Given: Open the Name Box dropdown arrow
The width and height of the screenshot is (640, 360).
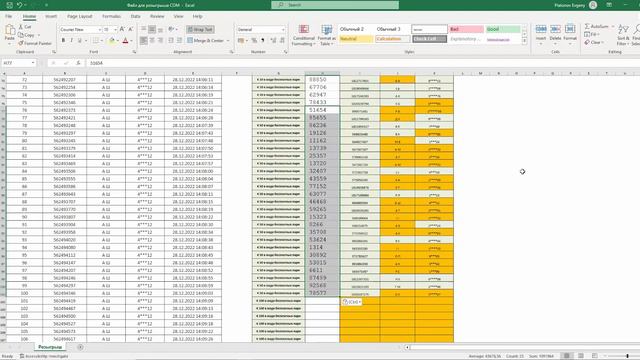Looking at the screenshot, I should [x=33, y=63].
